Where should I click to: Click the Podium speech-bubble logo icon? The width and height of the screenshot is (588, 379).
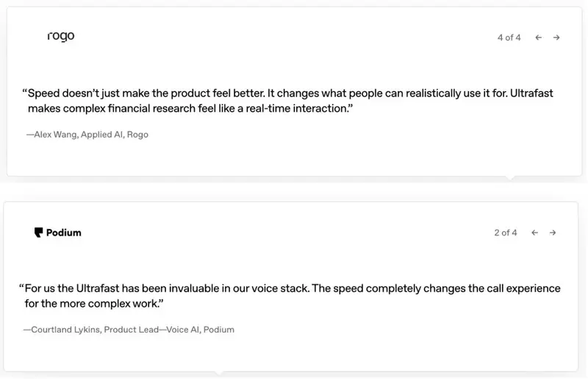pyautogui.click(x=38, y=233)
